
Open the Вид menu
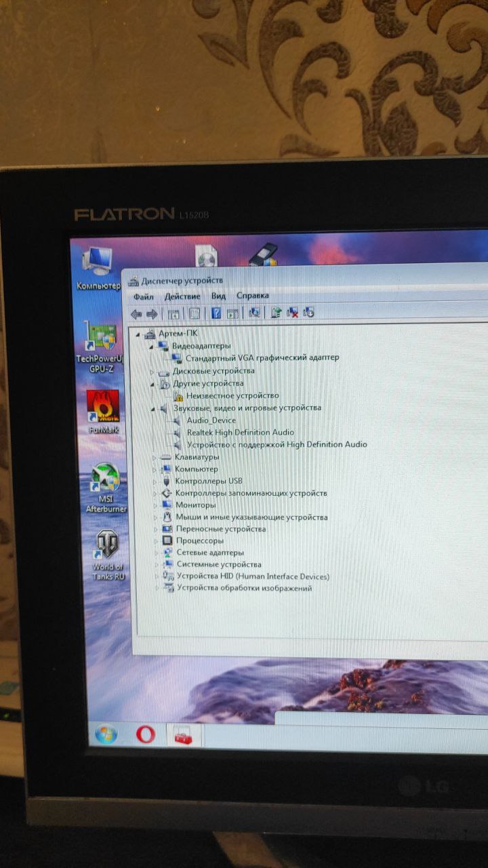click(218, 296)
